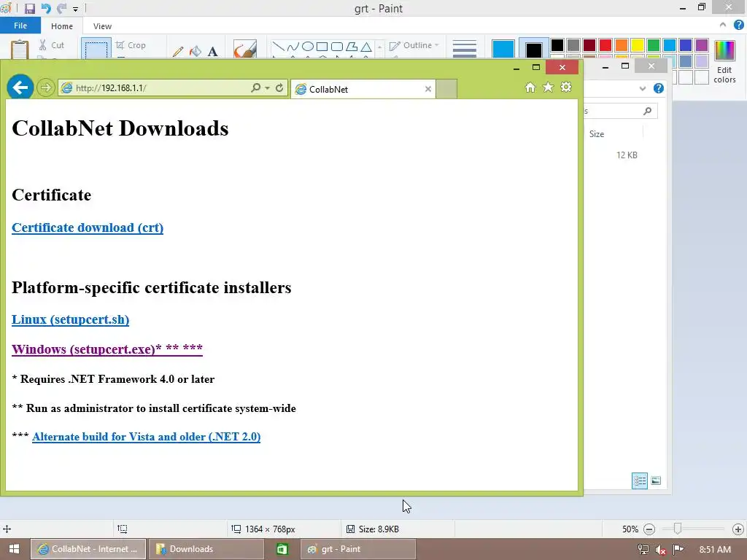Click the Paint zoom slider handle

[678, 529]
